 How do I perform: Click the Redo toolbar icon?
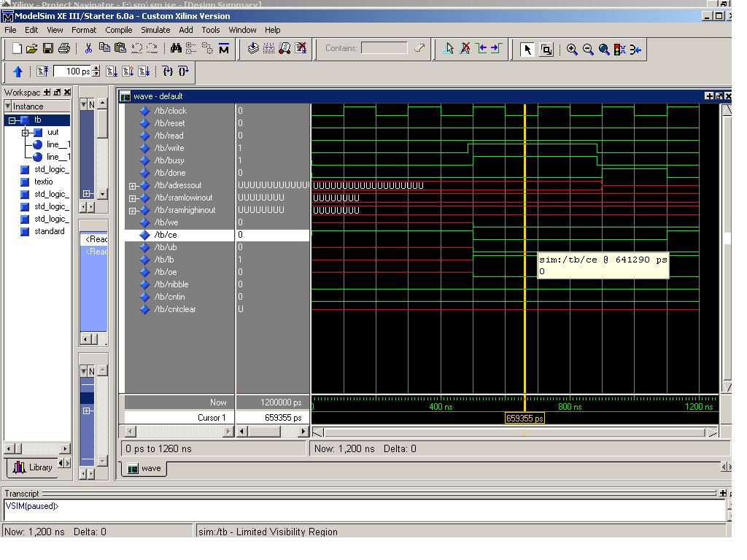click(152, 48)
